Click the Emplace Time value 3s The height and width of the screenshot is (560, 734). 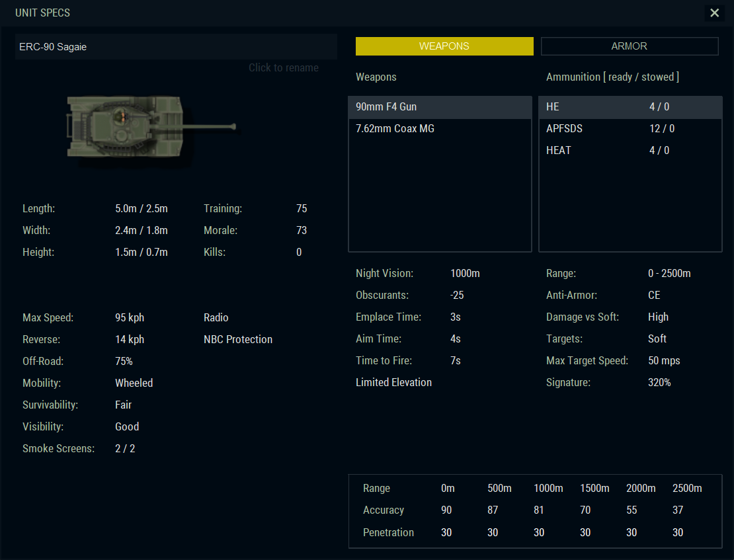(456, 317)
